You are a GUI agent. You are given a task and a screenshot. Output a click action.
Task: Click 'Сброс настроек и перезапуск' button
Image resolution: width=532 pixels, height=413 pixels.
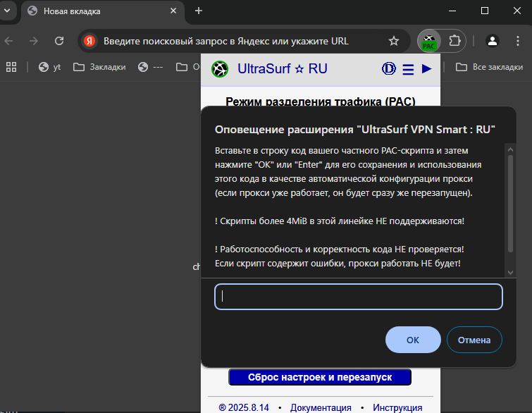click(x=320, y=377)
